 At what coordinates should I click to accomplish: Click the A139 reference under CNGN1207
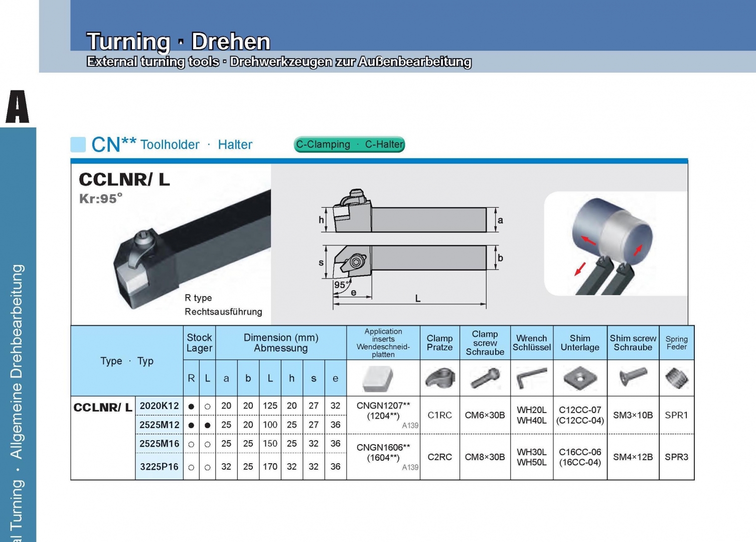410,426
